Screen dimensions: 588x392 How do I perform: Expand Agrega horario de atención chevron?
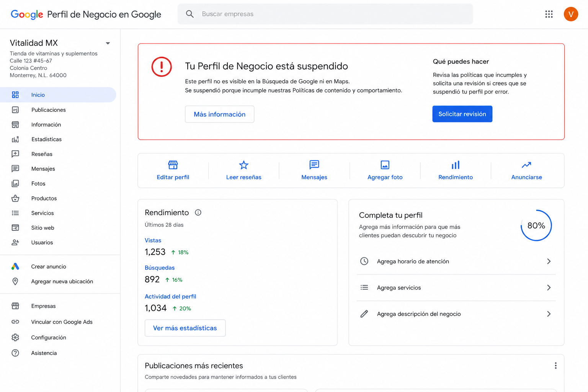549,261
